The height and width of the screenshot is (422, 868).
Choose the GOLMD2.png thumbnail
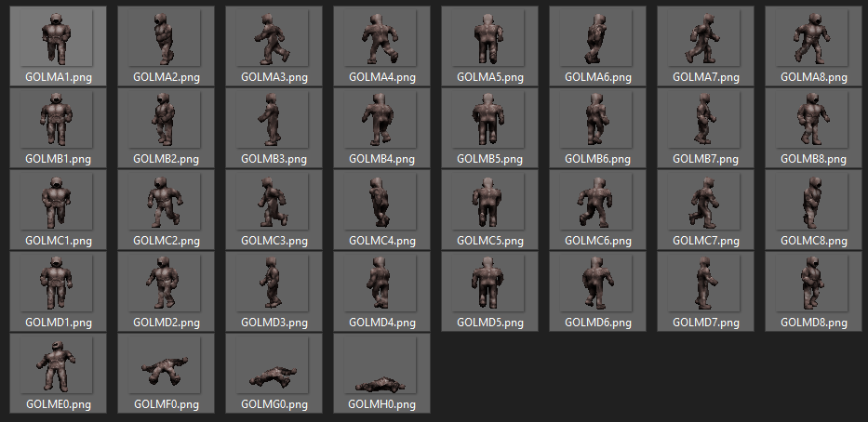tap(165, 284)
